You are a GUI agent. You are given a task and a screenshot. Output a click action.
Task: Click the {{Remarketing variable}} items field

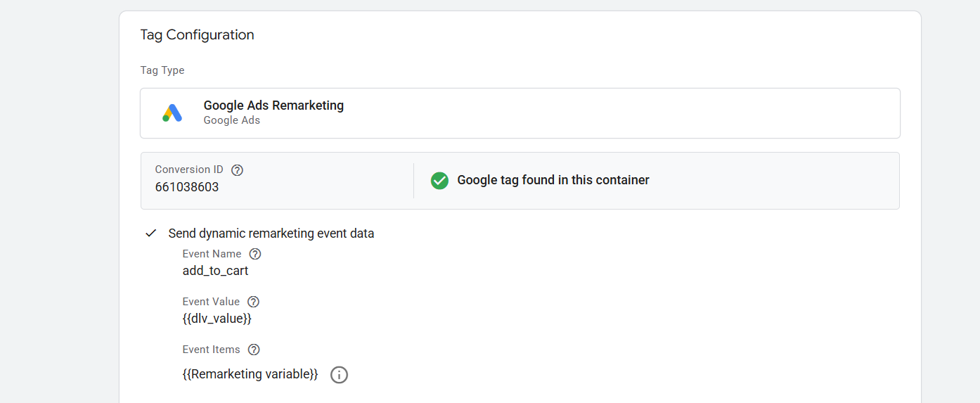pyautogui.click(x=250, y=374)
